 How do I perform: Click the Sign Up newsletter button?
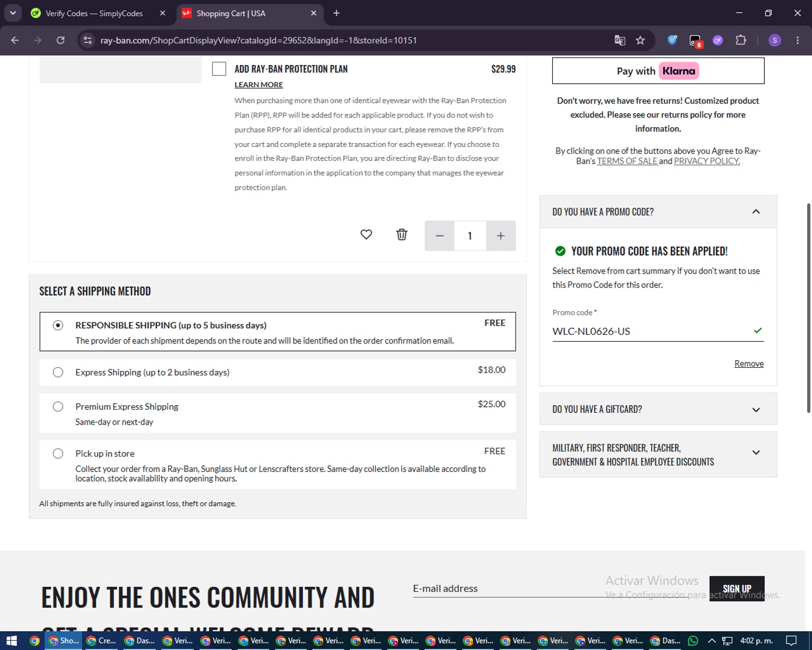coord(737,589)
